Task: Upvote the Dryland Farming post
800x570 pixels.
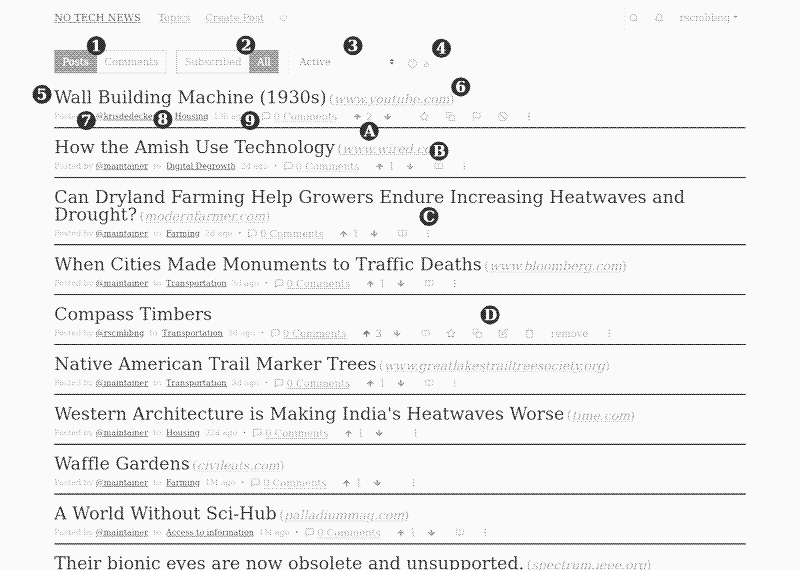Action: point(344,234)
